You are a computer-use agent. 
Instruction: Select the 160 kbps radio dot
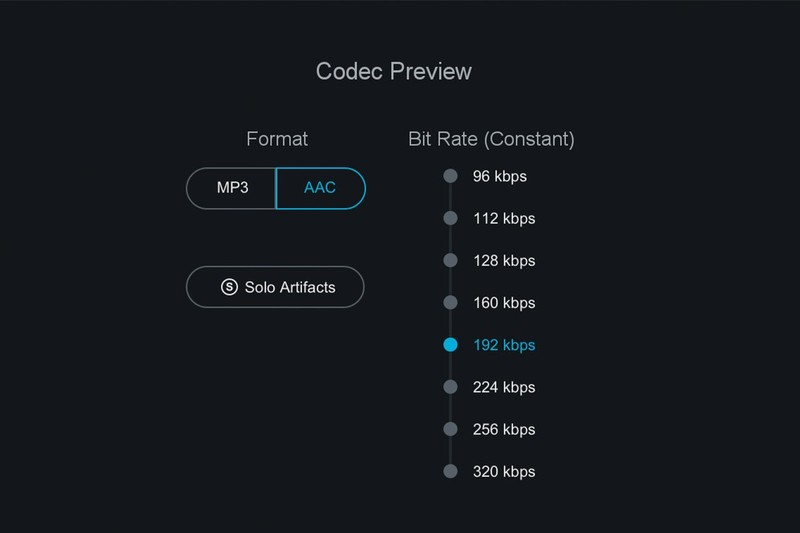(450, 302)
